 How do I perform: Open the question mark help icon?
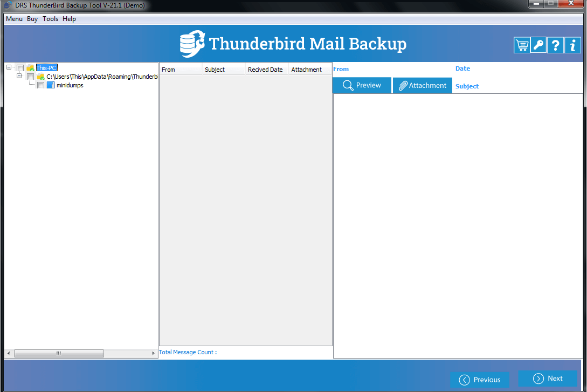tap(556, 45)
